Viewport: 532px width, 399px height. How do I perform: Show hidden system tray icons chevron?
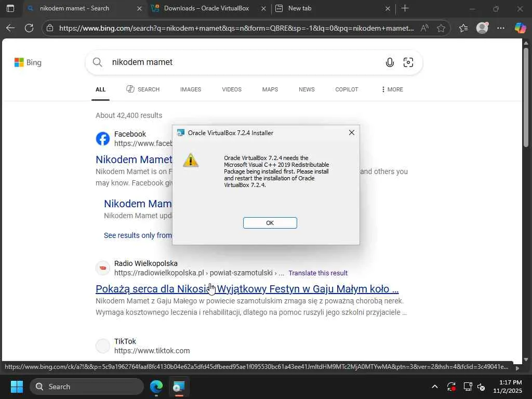pos(435,387)
